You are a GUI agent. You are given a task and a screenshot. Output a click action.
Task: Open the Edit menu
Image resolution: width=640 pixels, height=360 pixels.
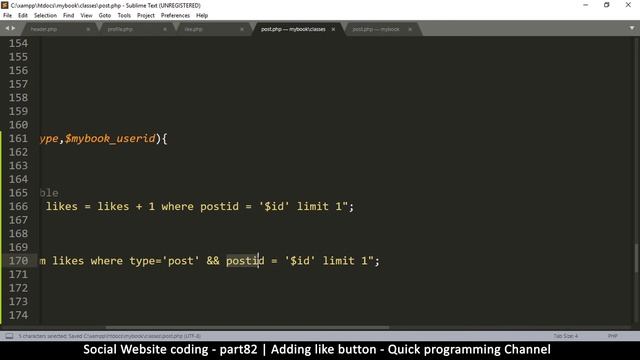23,16
